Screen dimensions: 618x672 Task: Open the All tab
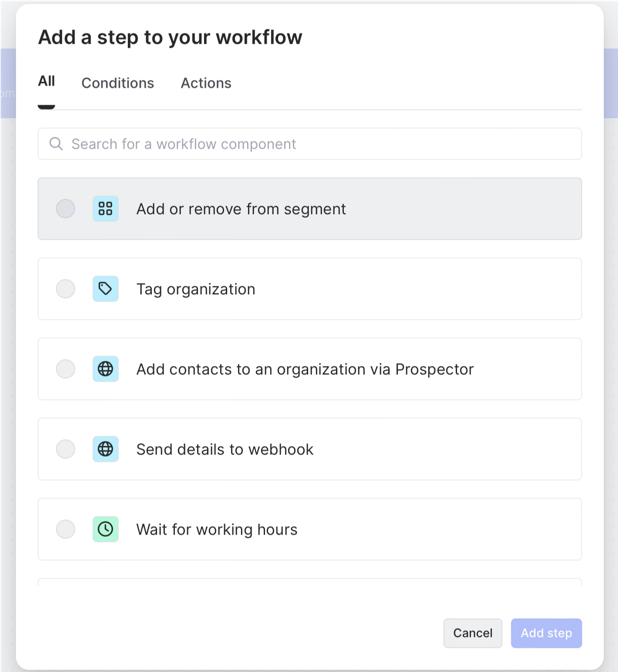47,81
